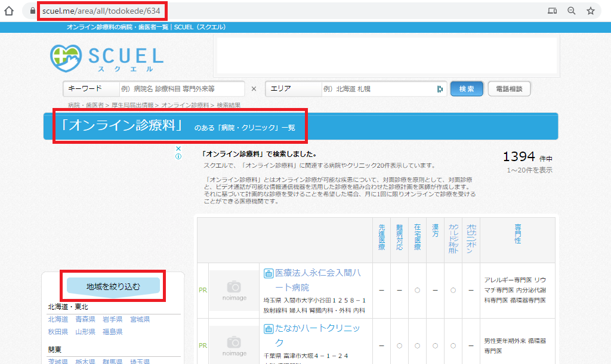The image size is (611, 364).
Task: Click the padlock site security icon
Action: pyautogui.click(x=31, y=11)
